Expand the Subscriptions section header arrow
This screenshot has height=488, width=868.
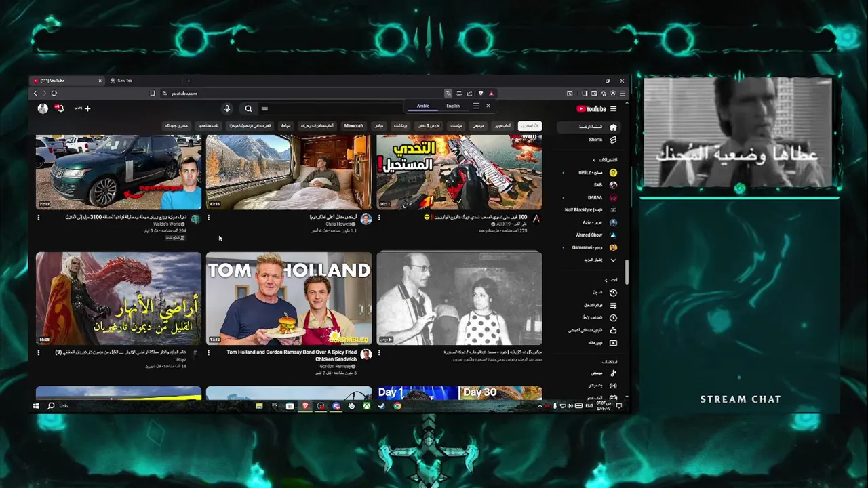pyautogui.click(x=594, y=160)
